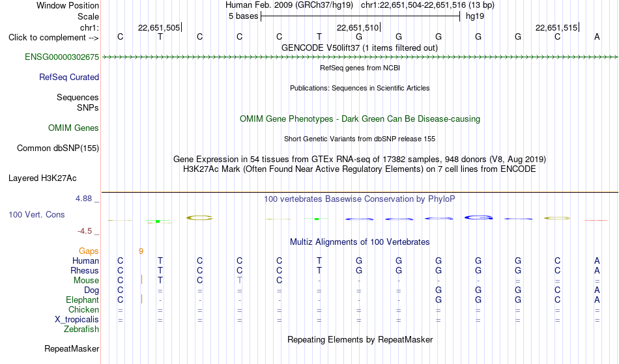Click the orange gap bar in Elephant row
This screenshot has width=619, height=364.
[142, 299]
